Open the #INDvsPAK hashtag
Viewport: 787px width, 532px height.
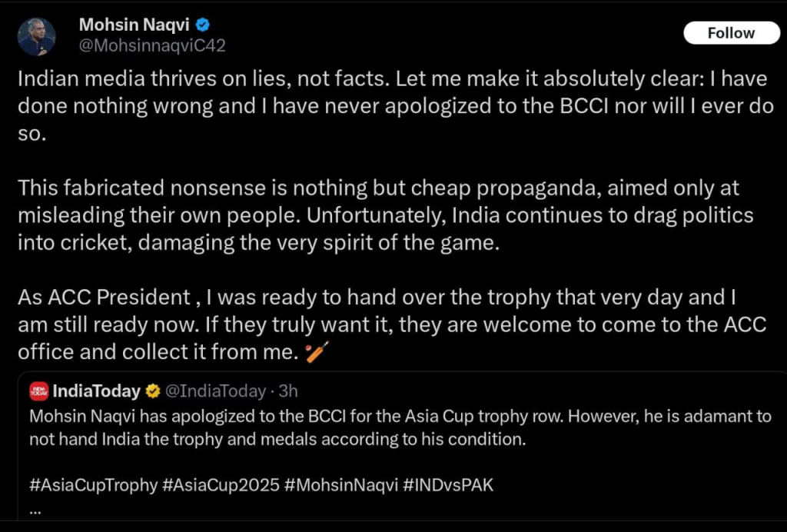point(450,486)
